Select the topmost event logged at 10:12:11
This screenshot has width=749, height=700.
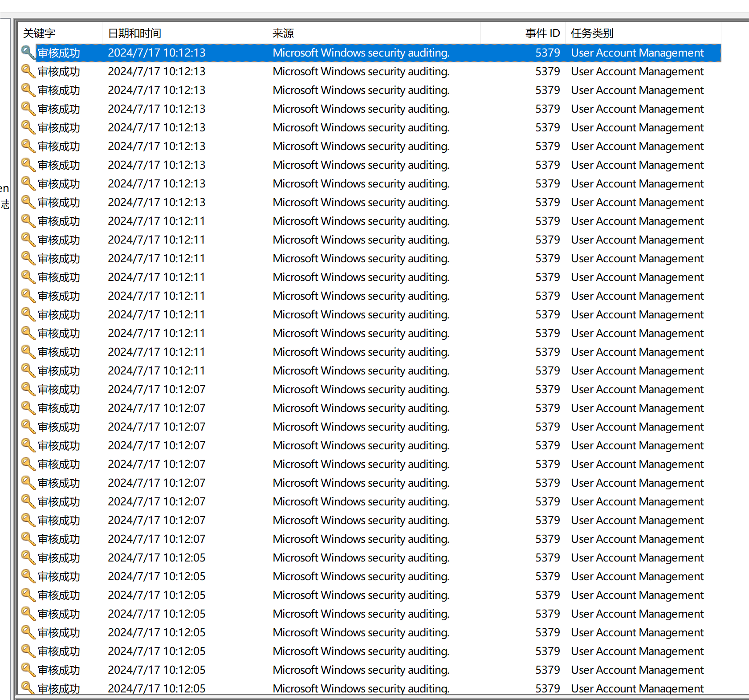[370, 221]
